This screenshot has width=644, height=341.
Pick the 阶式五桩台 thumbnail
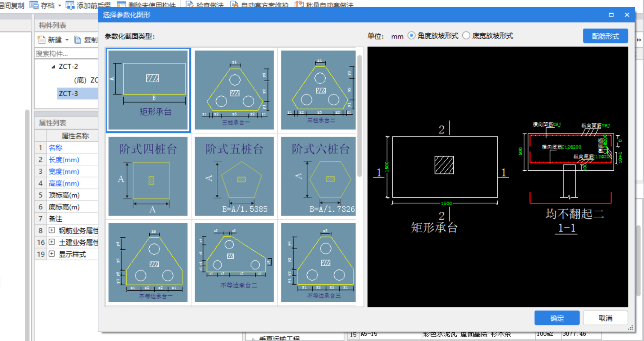pyautogui.click(x=234, y=176)
